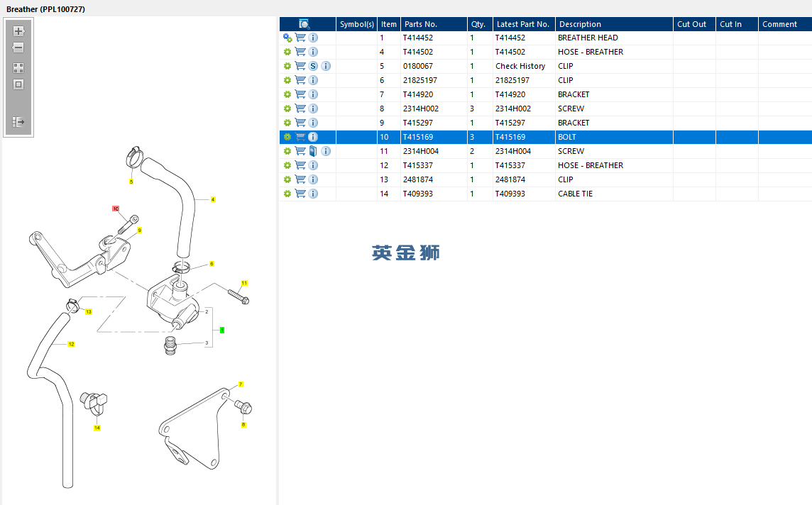Open info for screw 2314H004
The width and height of the screenshot is (812, 505).
point(326,151)
